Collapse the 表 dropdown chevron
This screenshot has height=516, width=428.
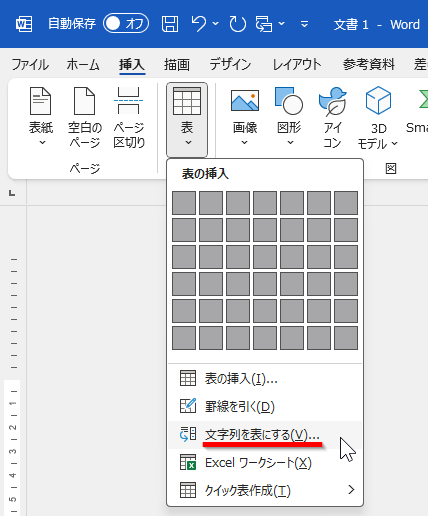188,142
